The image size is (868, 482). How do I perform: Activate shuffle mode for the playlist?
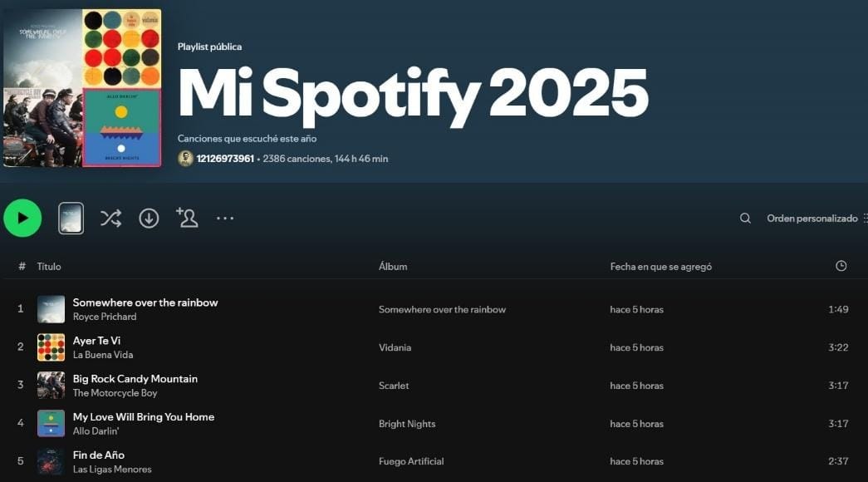tap(110, 217)
